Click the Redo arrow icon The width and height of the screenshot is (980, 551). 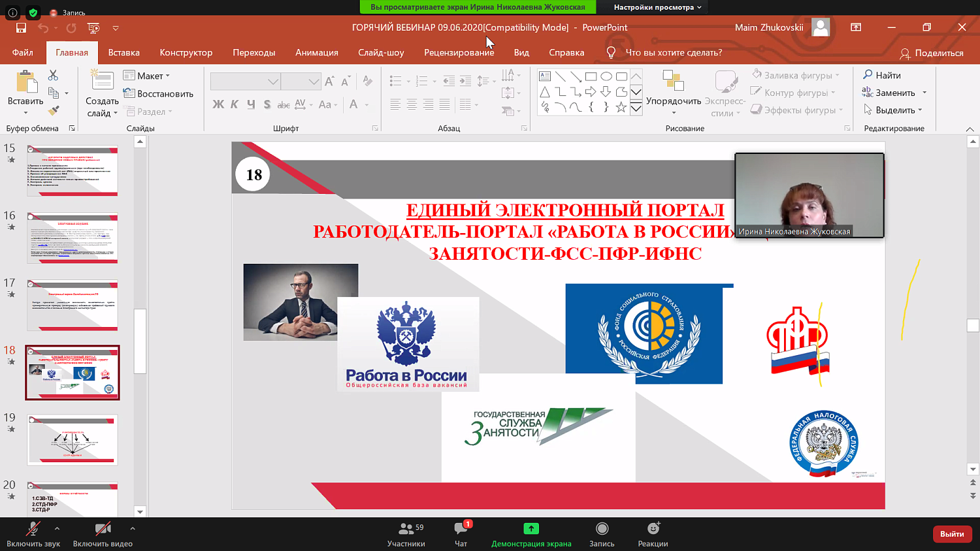[71, 27]
